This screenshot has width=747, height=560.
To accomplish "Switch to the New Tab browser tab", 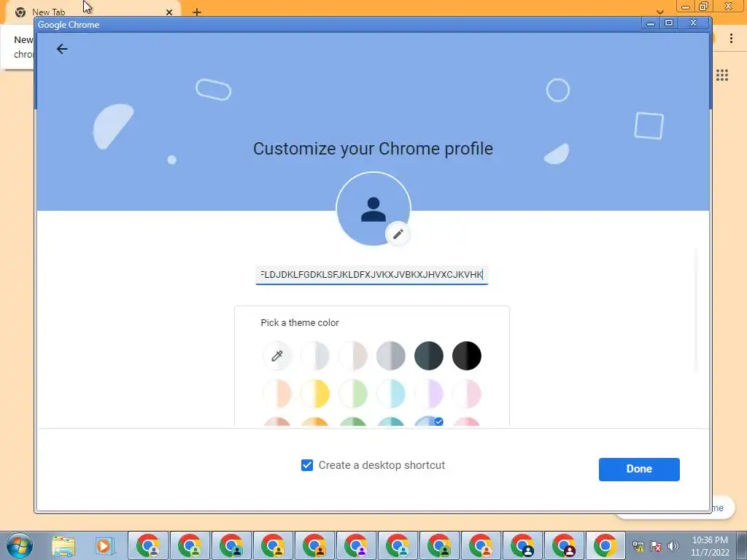I will [x=90, y=12].
